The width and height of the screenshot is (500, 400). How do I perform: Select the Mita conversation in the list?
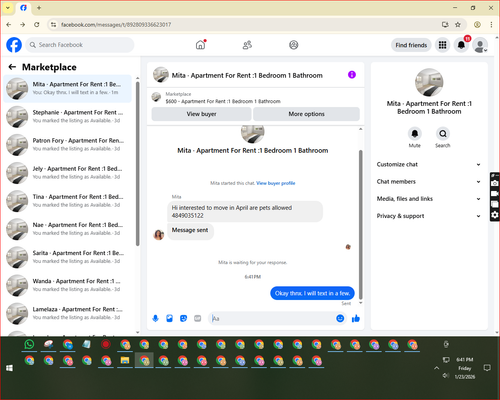(68, 88)
